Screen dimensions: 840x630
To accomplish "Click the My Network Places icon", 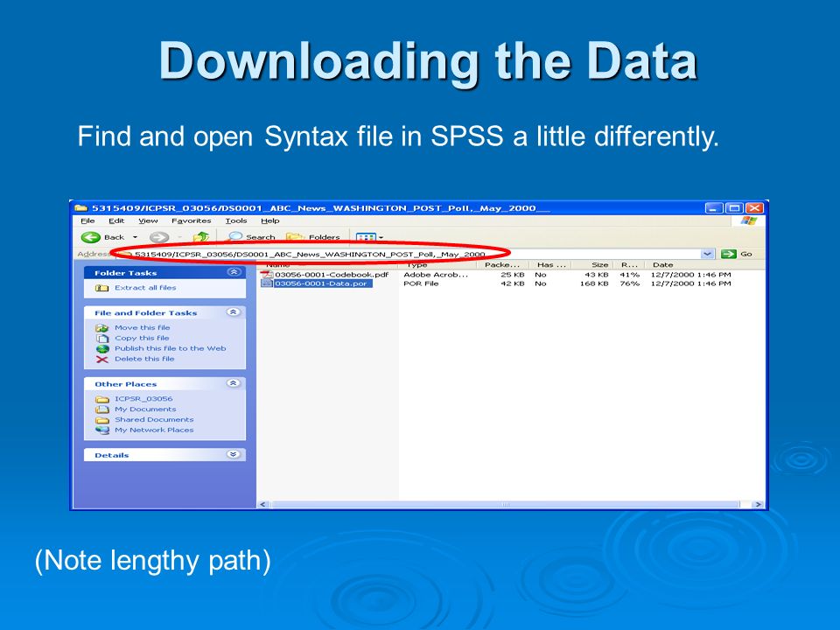I will [x=101, y=430].
